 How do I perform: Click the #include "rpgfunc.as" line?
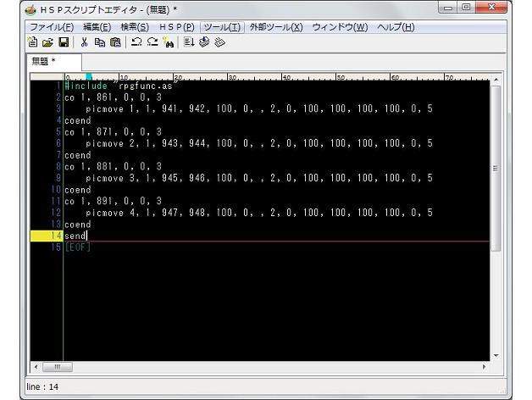(x=121, y=86)
